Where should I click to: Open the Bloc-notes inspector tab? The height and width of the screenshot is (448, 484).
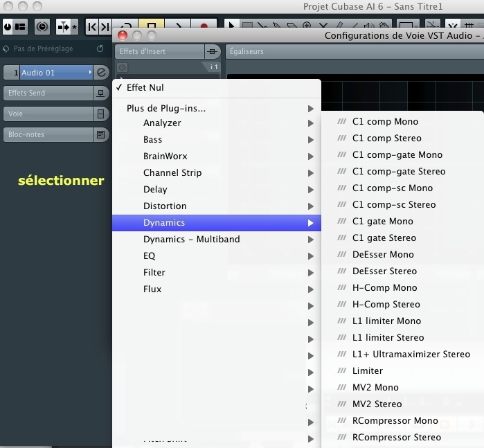[x=48, y=134]
